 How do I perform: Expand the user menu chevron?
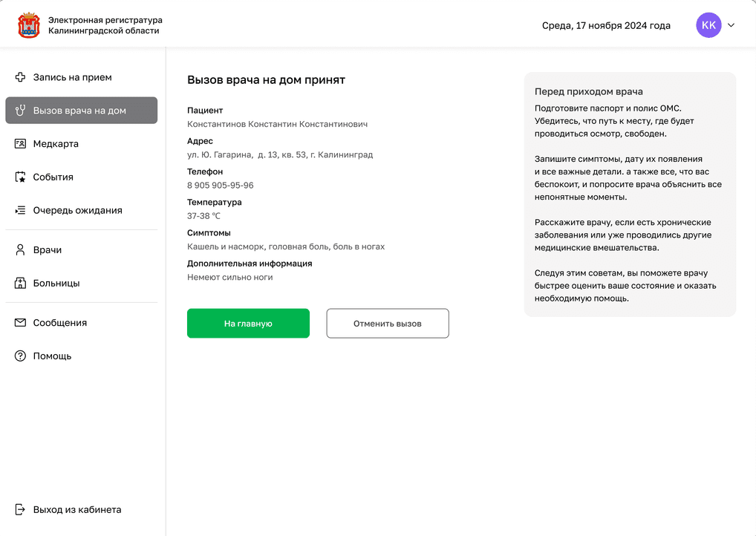coord(731,25)
